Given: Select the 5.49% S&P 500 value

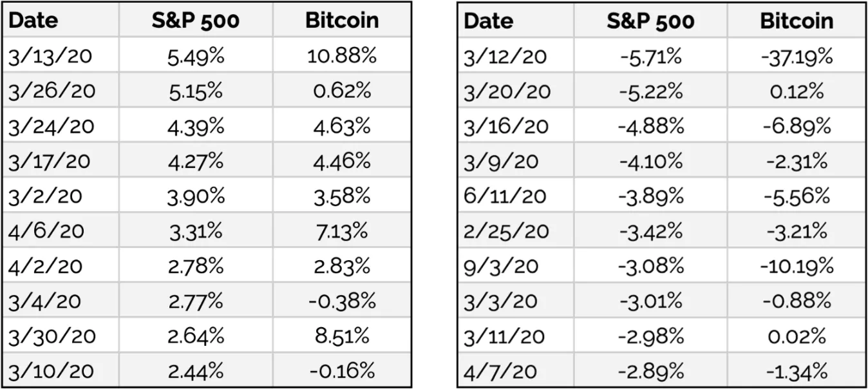Looking at the screenshot, I should (x=196, y=56).
